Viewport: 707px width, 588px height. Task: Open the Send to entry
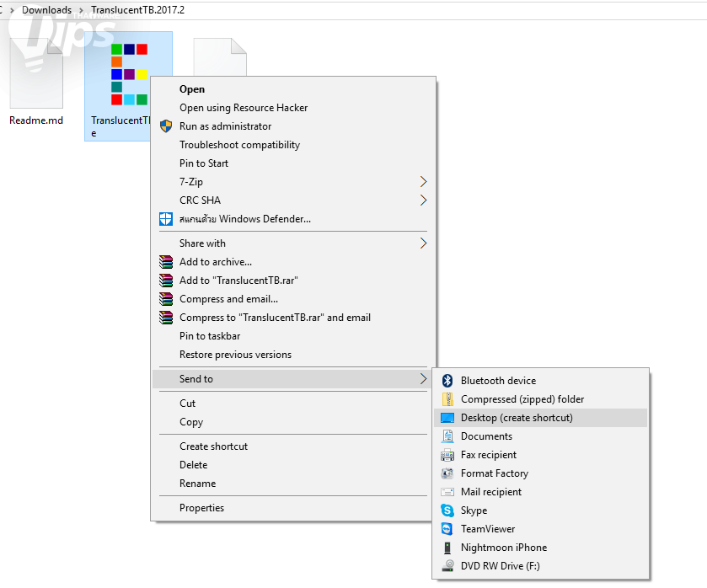[x=293, y=379]
